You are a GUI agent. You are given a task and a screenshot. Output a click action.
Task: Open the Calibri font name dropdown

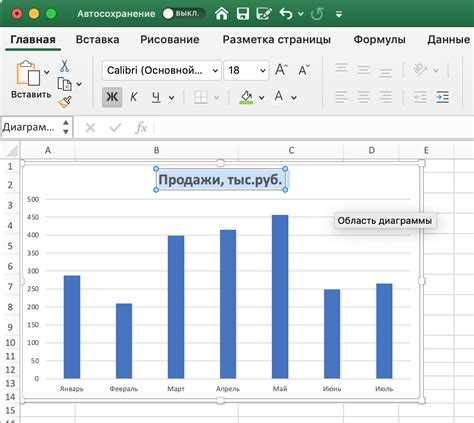tap(162, 70)
